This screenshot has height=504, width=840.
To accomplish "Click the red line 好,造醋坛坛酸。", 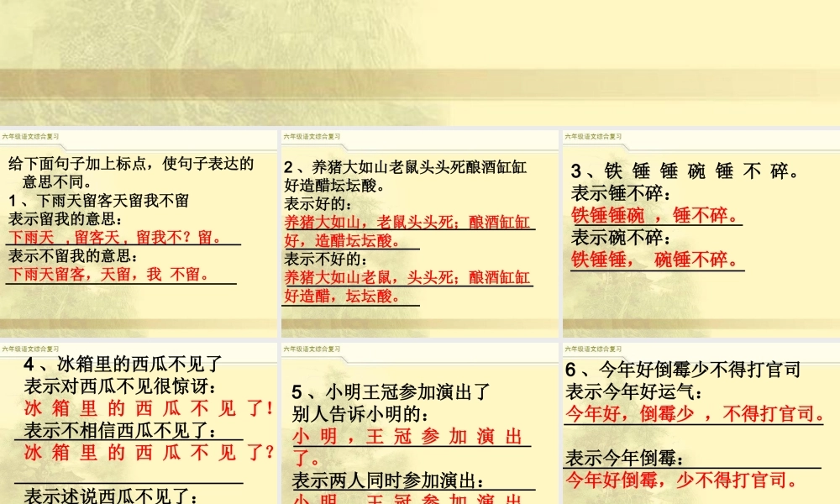I will pos(343,240).
